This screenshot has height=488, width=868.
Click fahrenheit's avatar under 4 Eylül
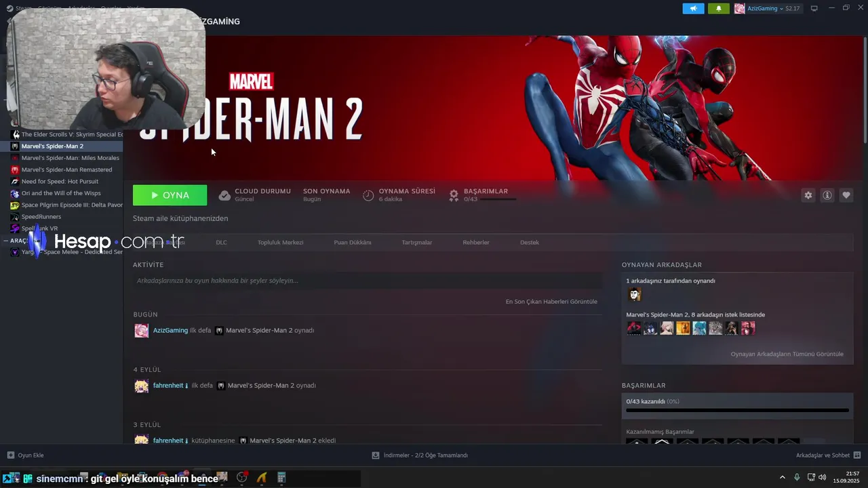[141, 386]
